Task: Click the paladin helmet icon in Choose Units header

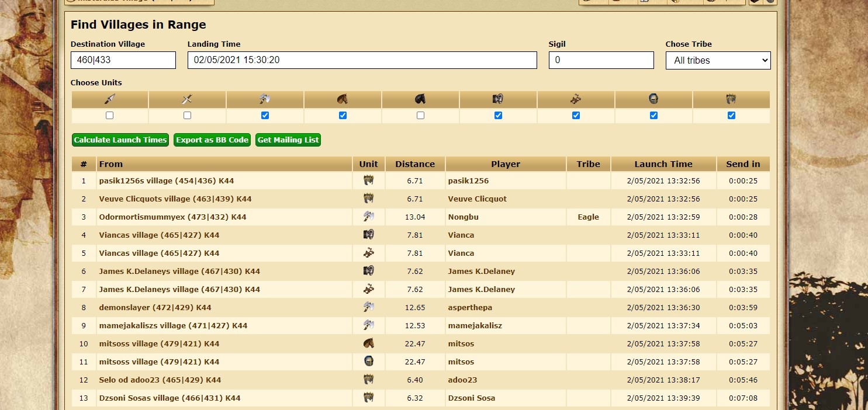Action: click(x=653, y=99)
